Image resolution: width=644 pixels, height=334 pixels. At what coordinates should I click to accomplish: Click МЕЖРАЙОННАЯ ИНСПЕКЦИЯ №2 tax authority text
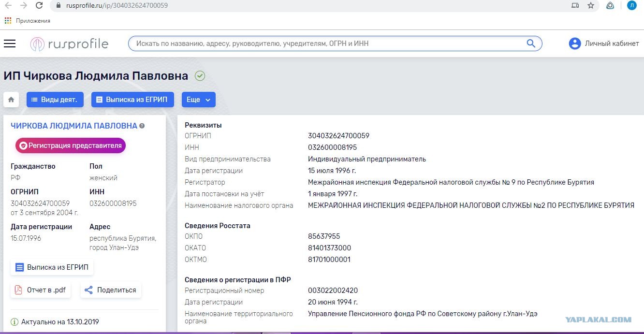tap(471, 205)
